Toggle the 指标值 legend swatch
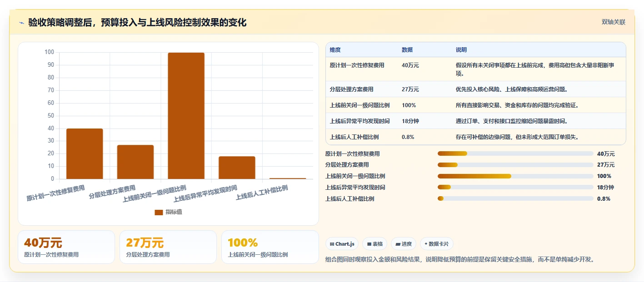The height and width of the screenshot is (282, 644). (159, 212)
